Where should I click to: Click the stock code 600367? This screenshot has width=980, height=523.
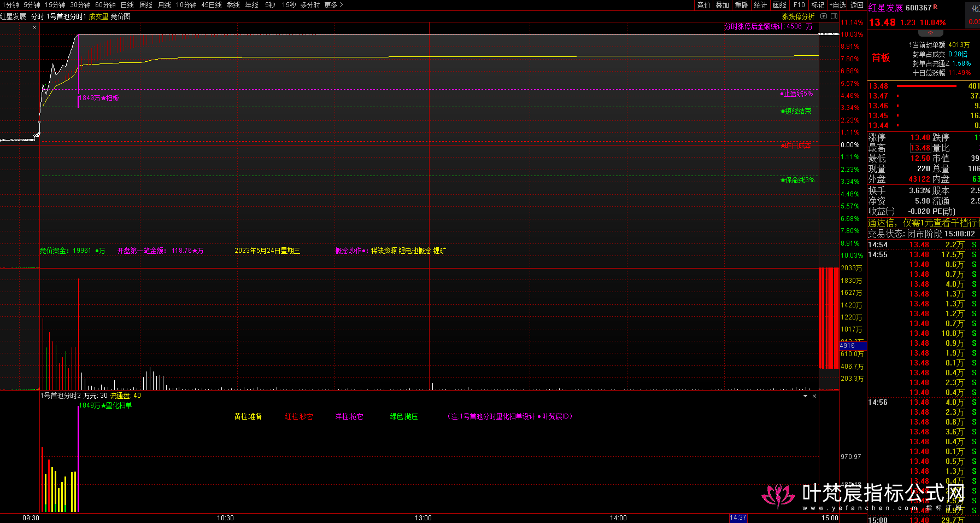pyautogui.click(x=918, y=8)
